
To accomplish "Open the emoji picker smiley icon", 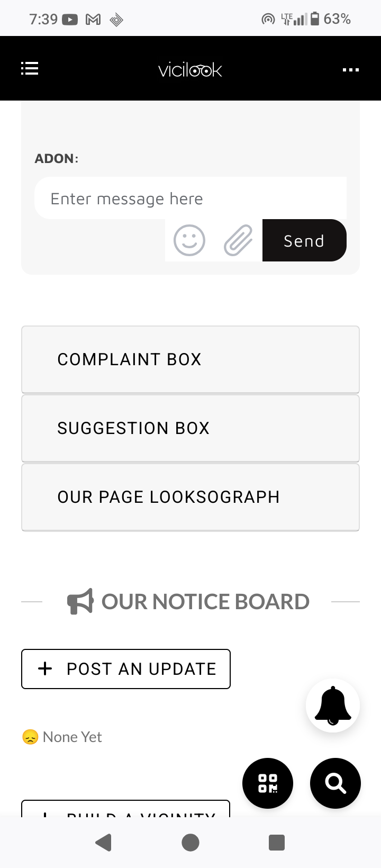I will pyautogui.click(x=189, y=240).
